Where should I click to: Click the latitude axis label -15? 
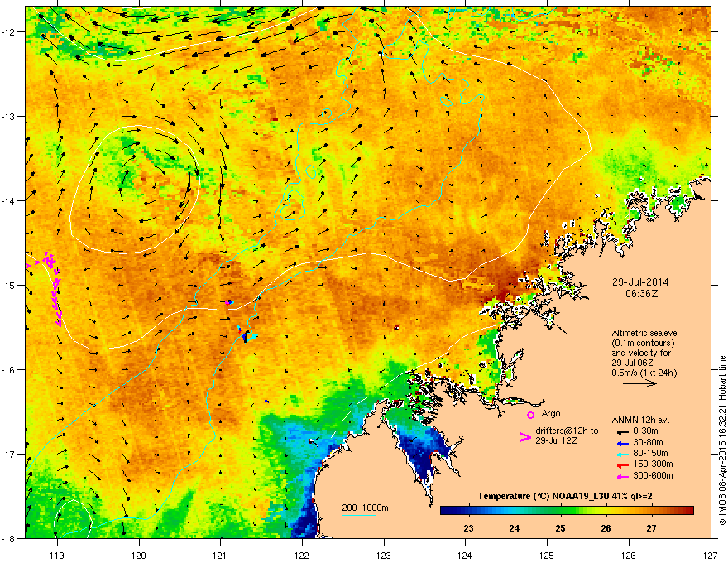click(9, 285)
